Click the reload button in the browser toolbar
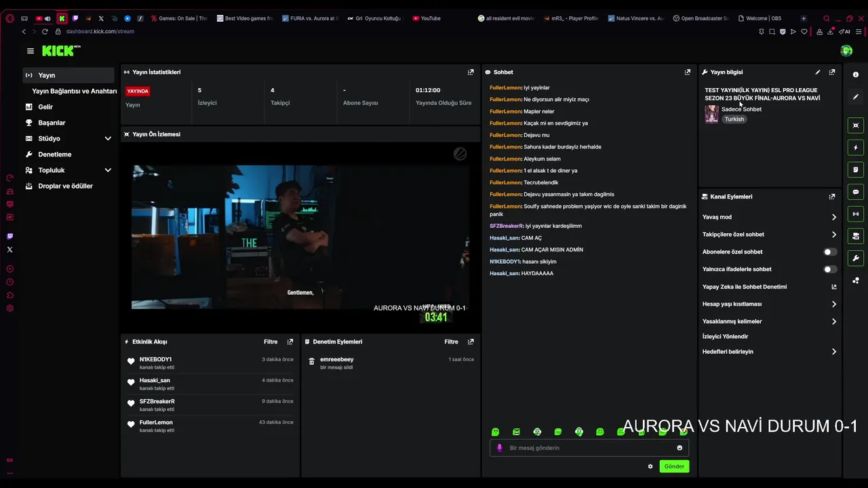 point(45,31)
